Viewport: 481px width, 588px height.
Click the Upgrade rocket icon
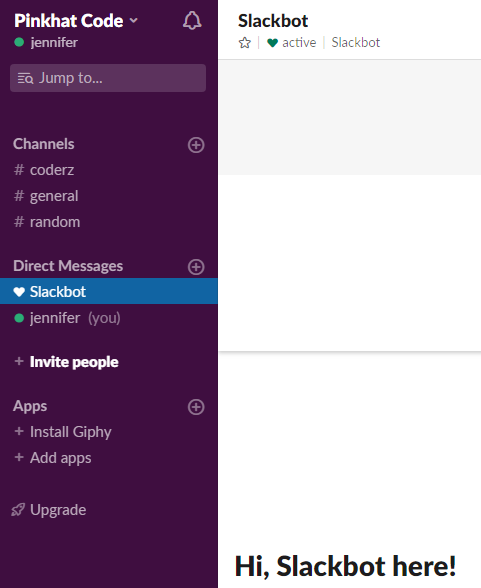click(x=18, y=510)
